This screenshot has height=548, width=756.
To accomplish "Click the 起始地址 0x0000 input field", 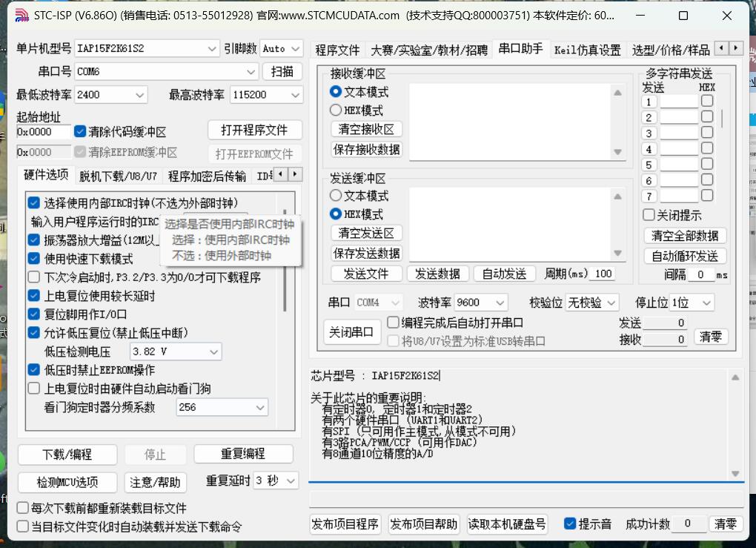I will pyautogui.click(x=44, y=132).
